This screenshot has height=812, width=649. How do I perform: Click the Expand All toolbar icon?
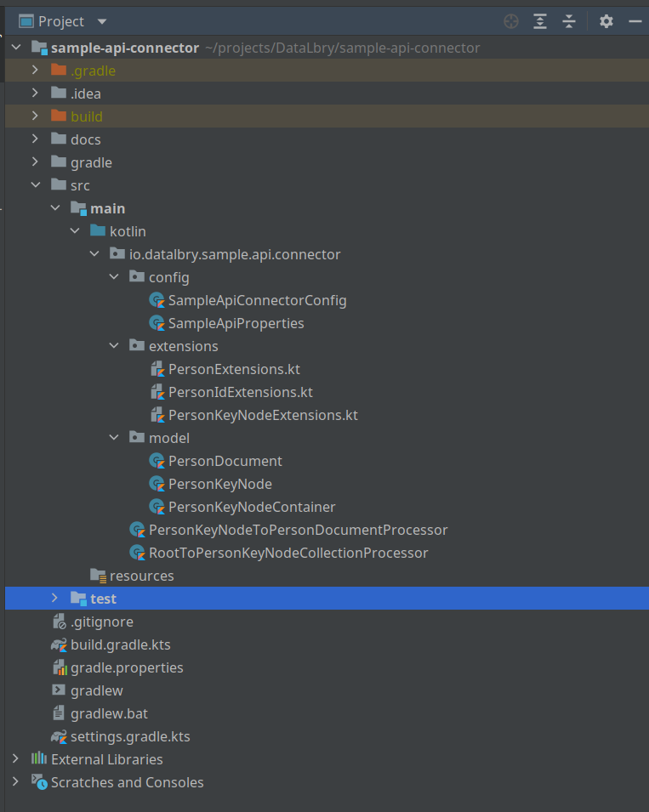pos(540,21)
